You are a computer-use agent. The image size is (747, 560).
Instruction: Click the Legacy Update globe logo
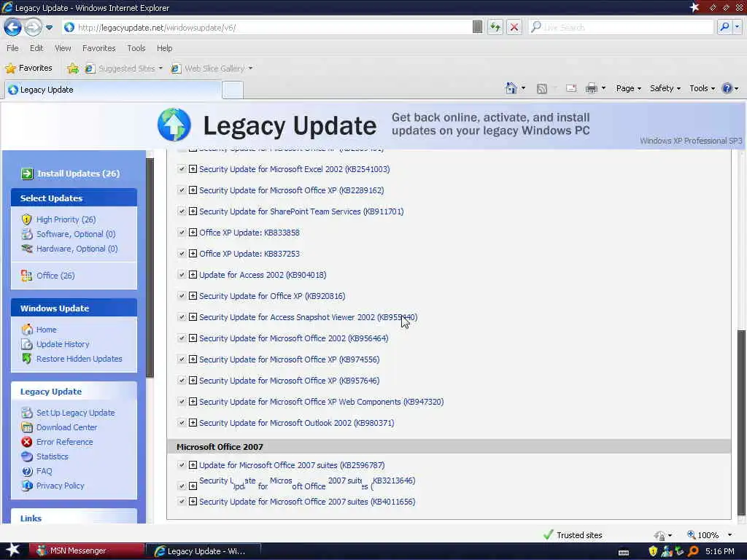tap(174, 125)
